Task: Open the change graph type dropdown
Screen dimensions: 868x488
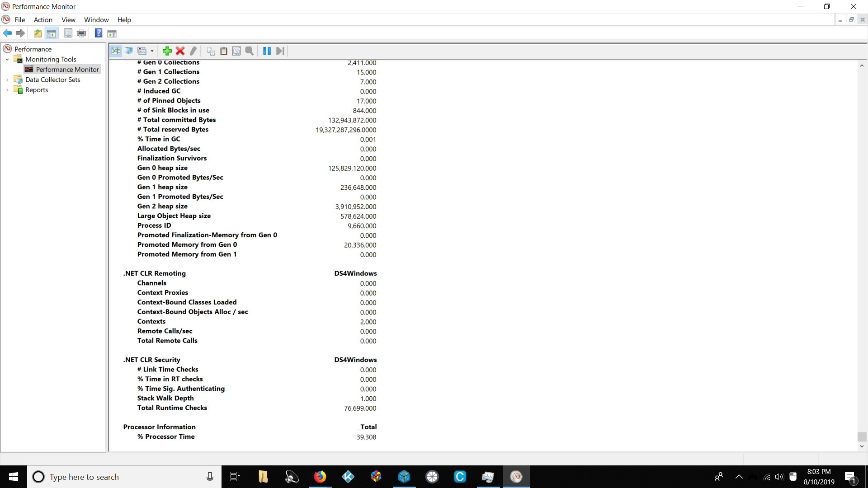Action: click(151, 51)
